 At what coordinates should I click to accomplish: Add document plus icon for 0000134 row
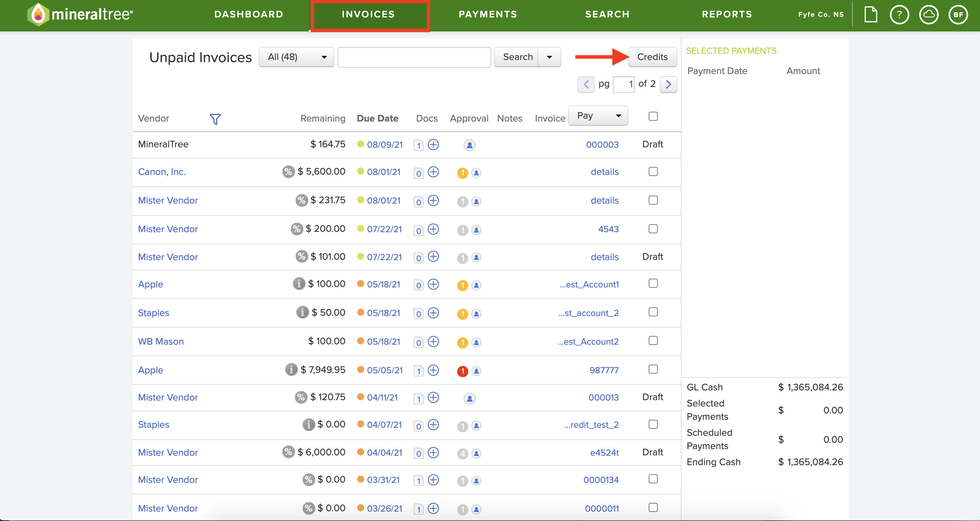pos(433,479)
